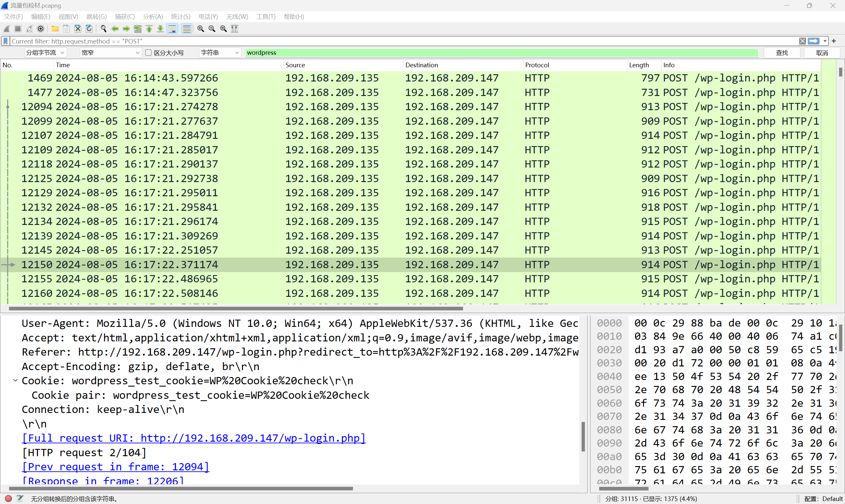Image resolution: width=845 pixels, height=504 pixels.
Task: Click the filter bookmark icon
Action: [5, 41]
